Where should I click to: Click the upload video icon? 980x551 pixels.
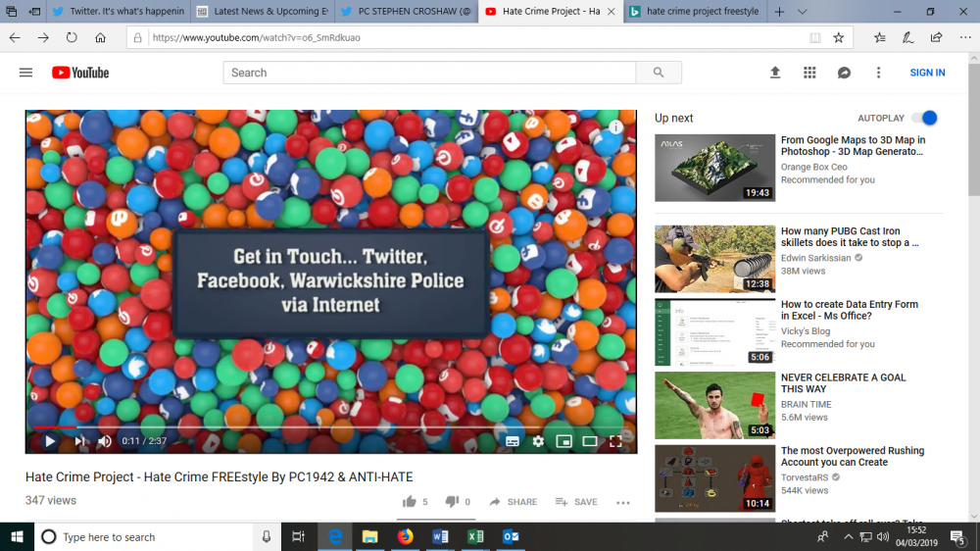(775, 73)
